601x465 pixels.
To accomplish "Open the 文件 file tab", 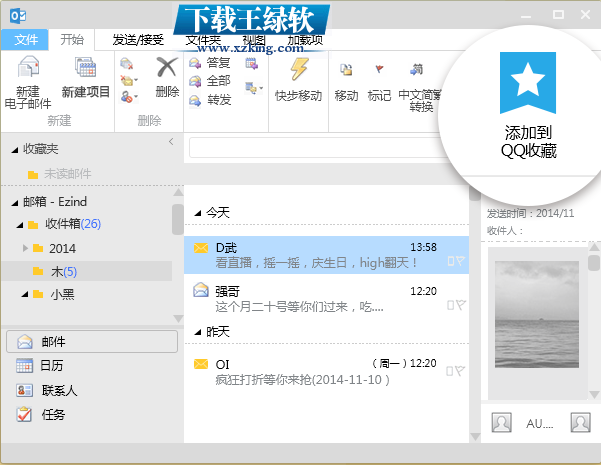I will tap(25, 39).
